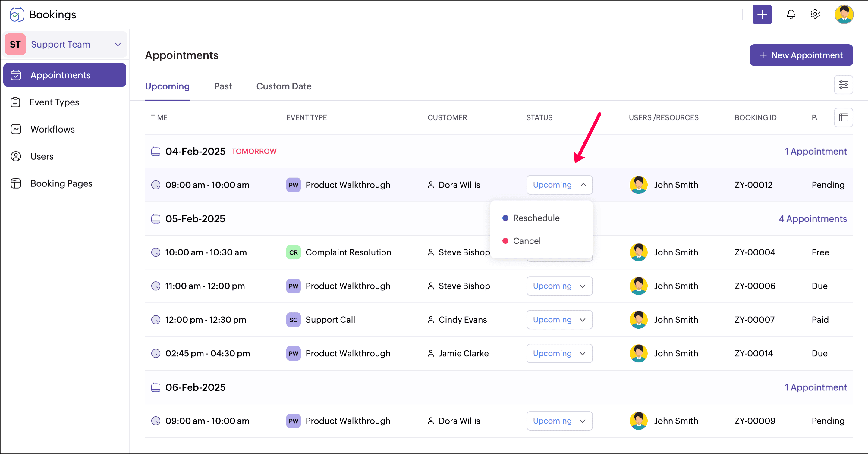Screen dimensions: 868x454
Task: Click booking ID ZY-00004
Action: click(x=755, y=252)
